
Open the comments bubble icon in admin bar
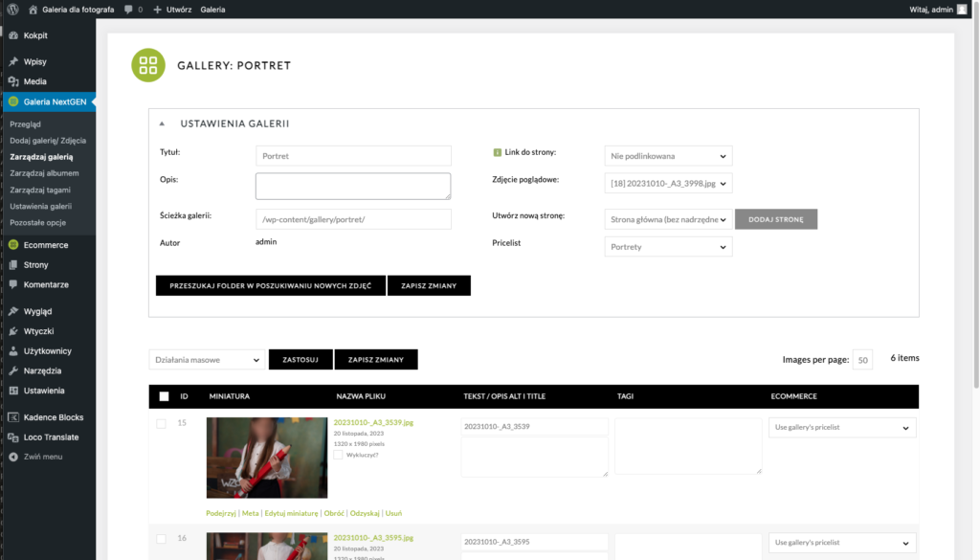point(128,10)
